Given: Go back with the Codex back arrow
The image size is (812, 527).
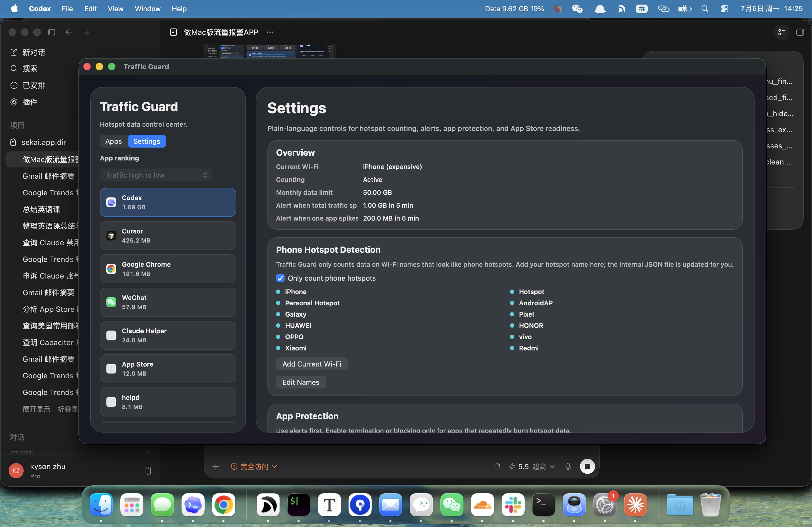Looking at the screenshot, I should click(68, 32).
